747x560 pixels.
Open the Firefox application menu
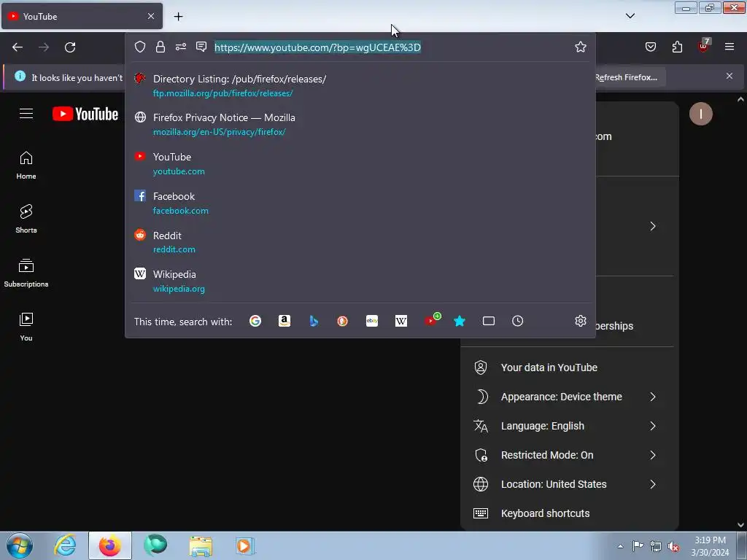tap(729, 47)
